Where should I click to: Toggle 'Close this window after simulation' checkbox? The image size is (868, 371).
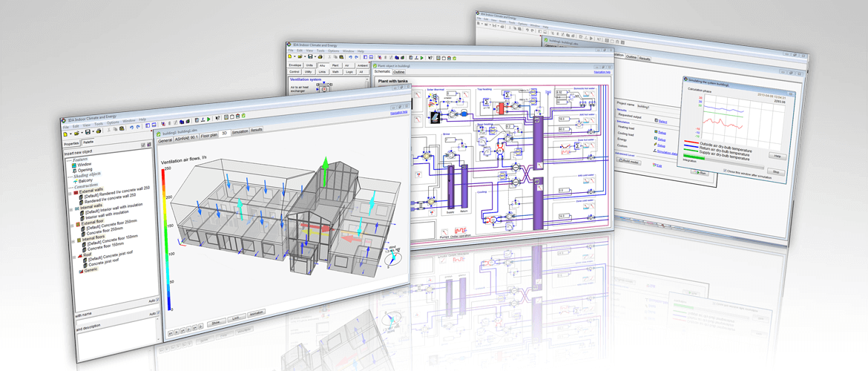click(x=725, y=171)
